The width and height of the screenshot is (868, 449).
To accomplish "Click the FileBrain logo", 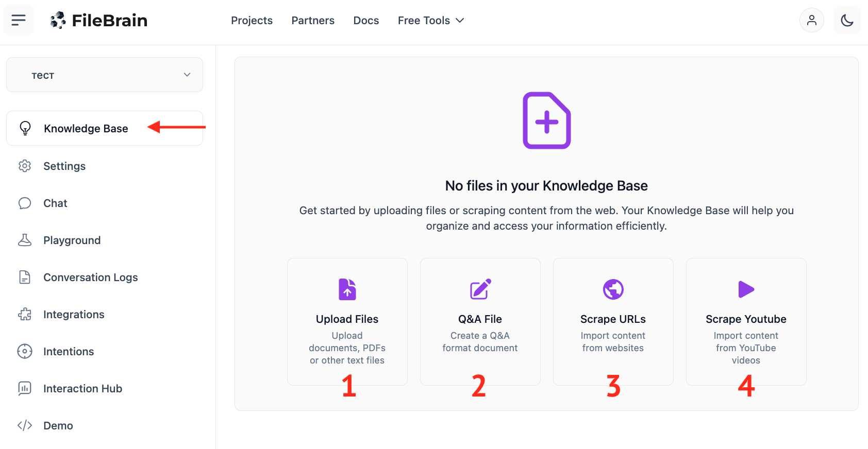I will pyautogui.click(x=99, y=20).
